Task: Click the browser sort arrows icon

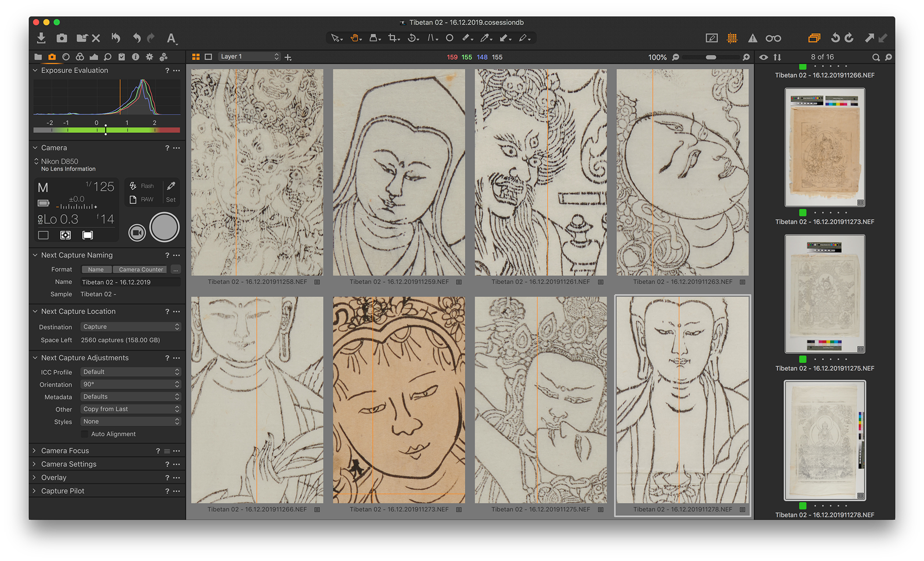Action: [x=777, y=57]
